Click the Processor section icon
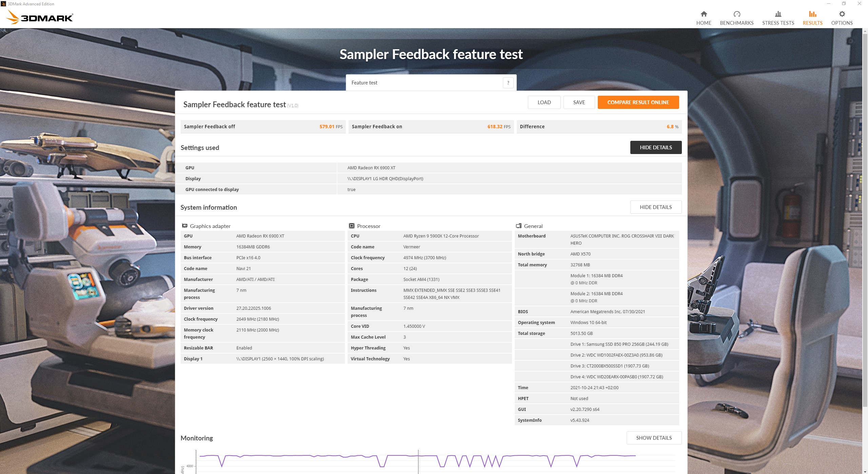 352,226
